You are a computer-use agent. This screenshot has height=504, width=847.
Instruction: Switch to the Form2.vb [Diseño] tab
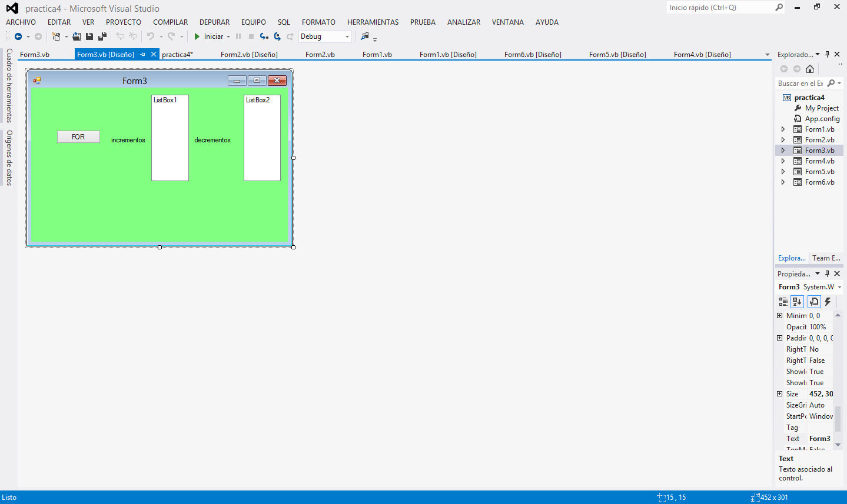249,54
